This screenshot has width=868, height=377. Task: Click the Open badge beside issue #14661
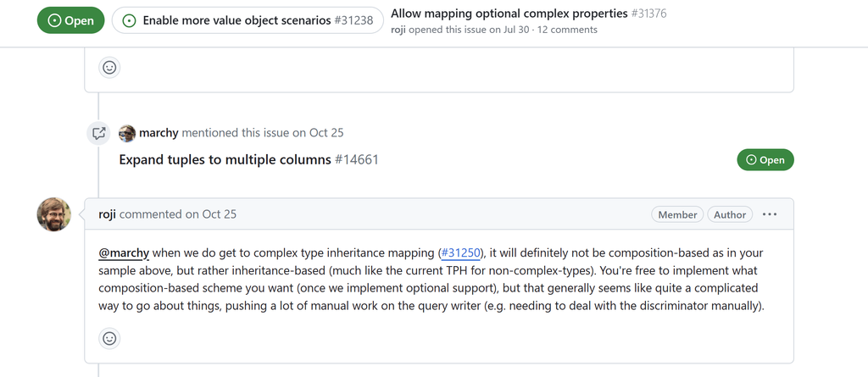click(765, 160)
